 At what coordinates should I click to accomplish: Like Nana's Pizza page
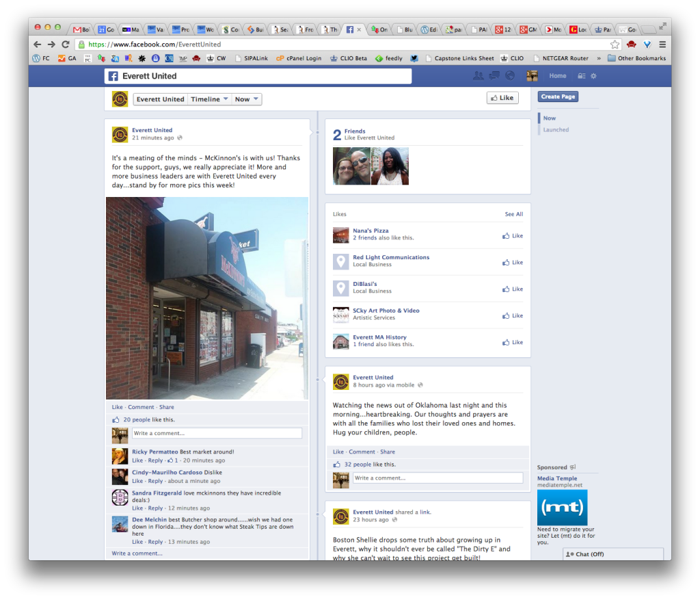click(513, 235)
